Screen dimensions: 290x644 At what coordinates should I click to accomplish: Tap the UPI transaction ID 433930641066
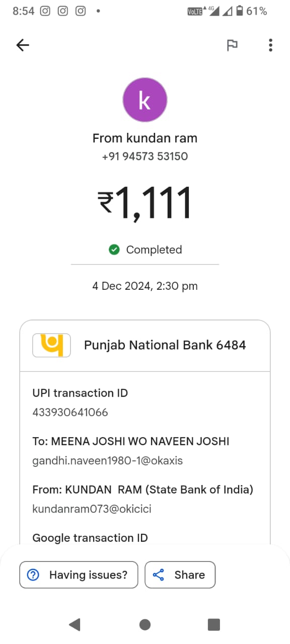pos(70,413)
